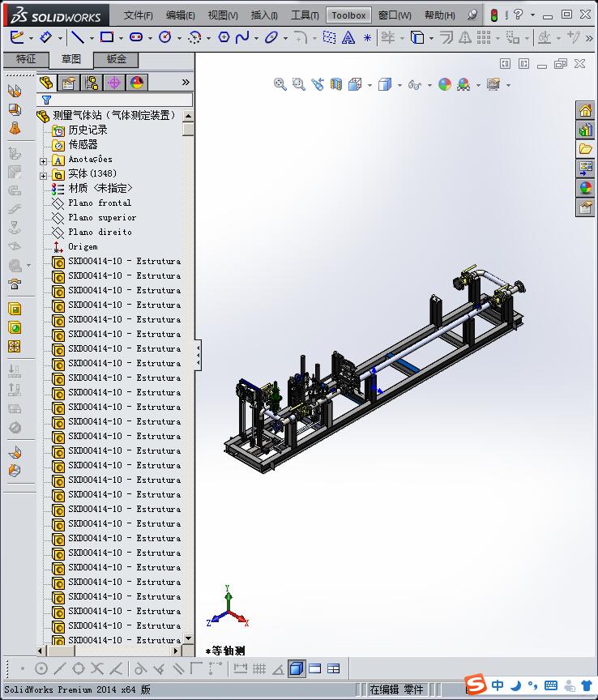
Task: Open the Toolbox menu
Action: 348,15
